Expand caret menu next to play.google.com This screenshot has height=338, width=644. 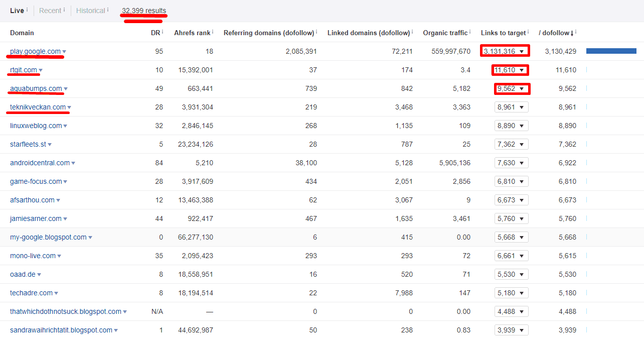tap(64, 52)
